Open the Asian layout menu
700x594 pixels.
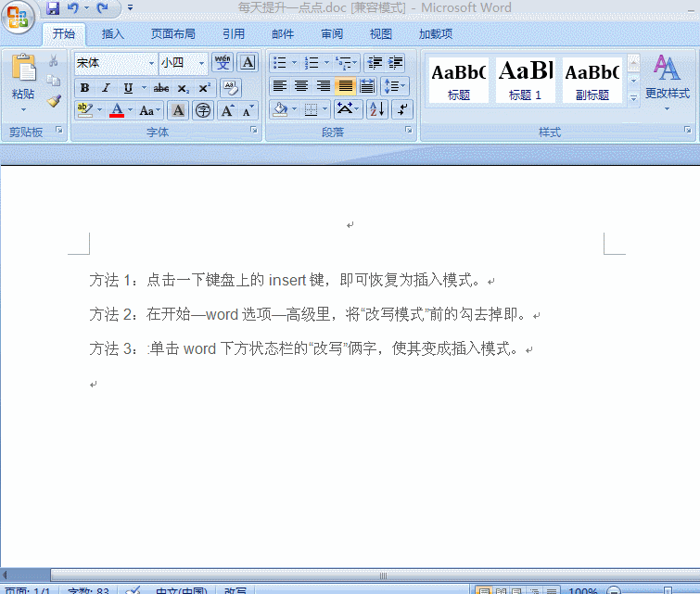click(348, 109)
